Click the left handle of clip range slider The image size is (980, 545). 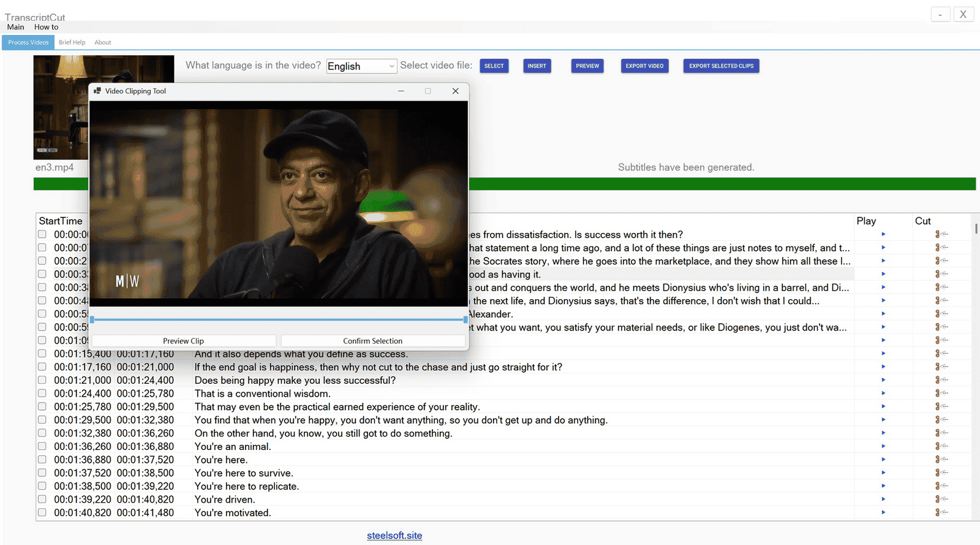click(92, 319)
